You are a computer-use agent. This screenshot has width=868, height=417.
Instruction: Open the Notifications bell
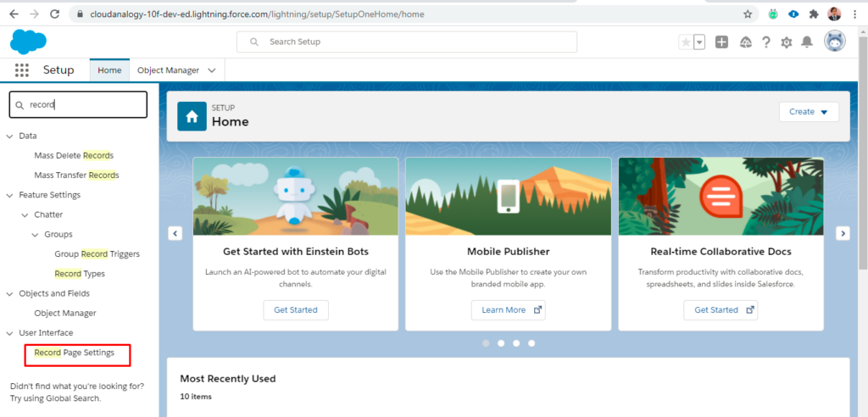coord(808,42)
